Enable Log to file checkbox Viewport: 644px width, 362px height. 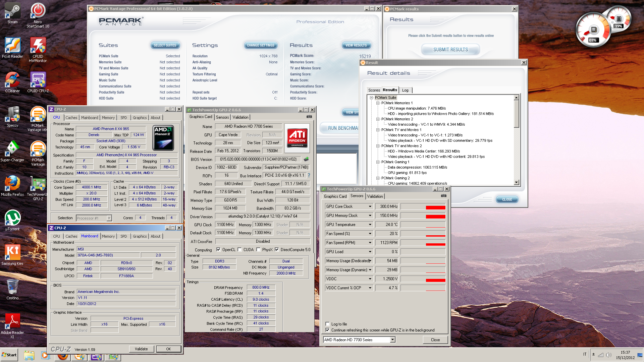[327, 324]
